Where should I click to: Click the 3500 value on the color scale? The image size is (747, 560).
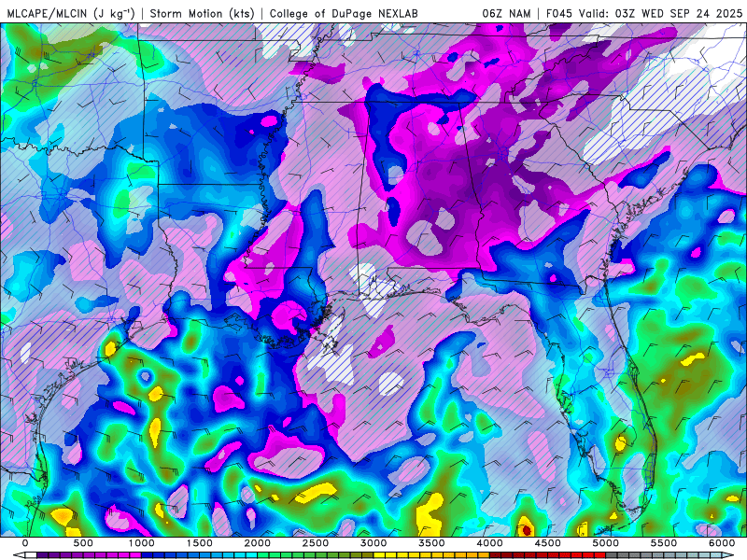(431, 543)
